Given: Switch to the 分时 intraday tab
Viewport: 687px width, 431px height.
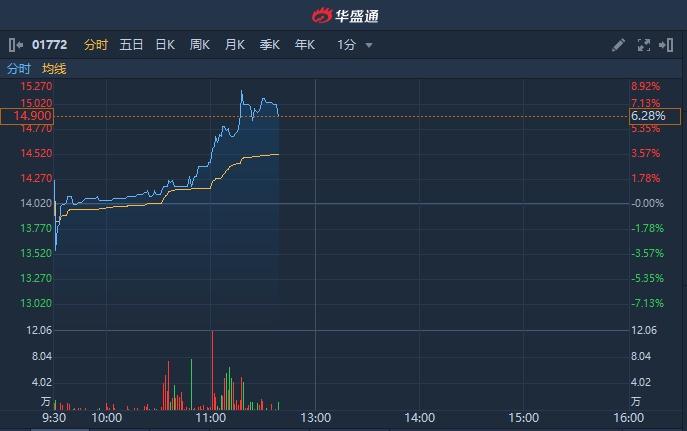Looking at the screenshot, I should (x=96, y=45).
